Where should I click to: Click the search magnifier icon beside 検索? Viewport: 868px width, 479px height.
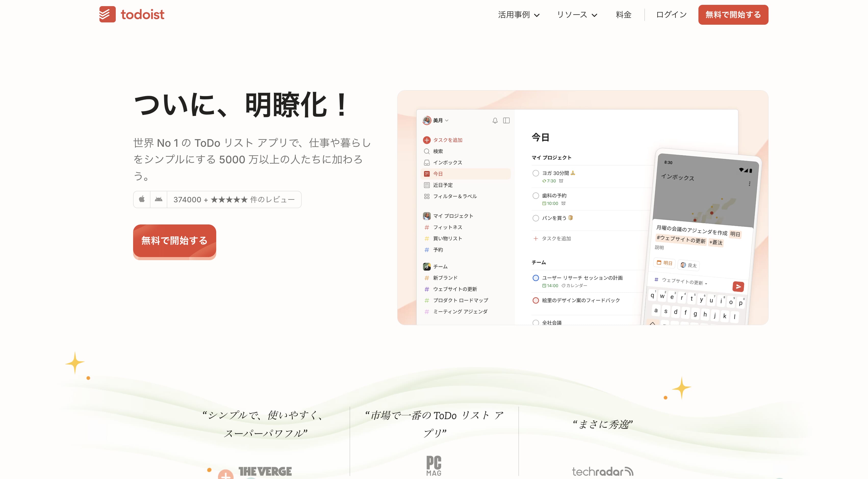coord(427,151)
